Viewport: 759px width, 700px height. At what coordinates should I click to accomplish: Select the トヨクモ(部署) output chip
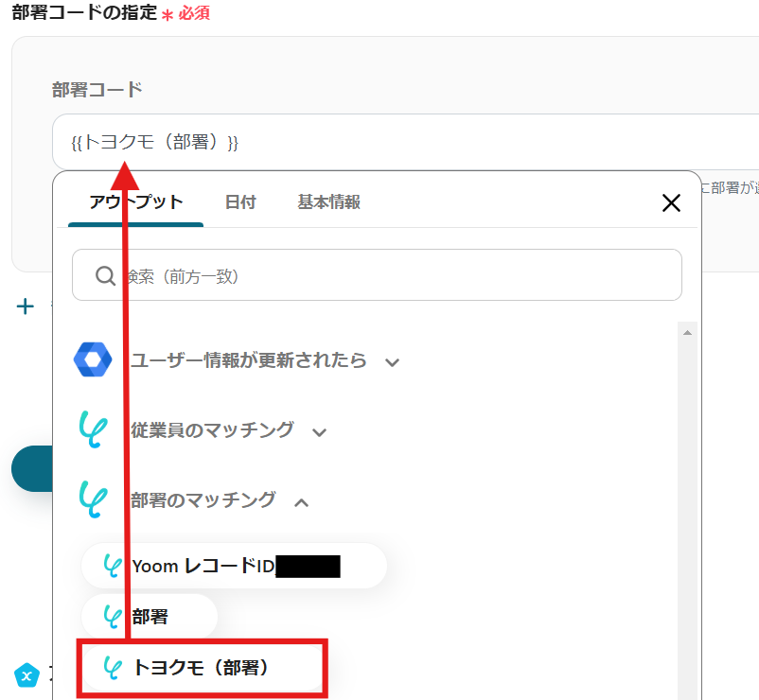[x=203, y=668]
